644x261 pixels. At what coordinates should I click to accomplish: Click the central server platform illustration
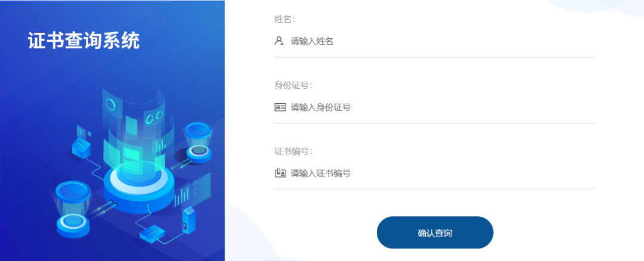click(x=139, y=189)
